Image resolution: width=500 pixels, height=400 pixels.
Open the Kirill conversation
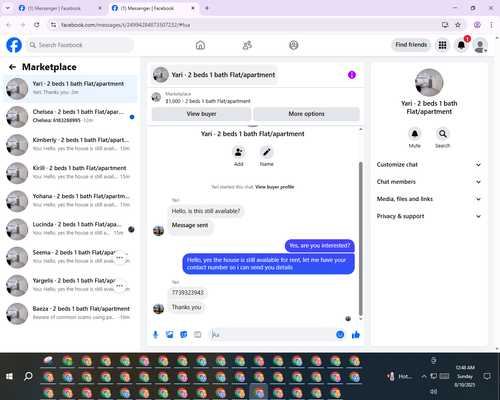70,173
